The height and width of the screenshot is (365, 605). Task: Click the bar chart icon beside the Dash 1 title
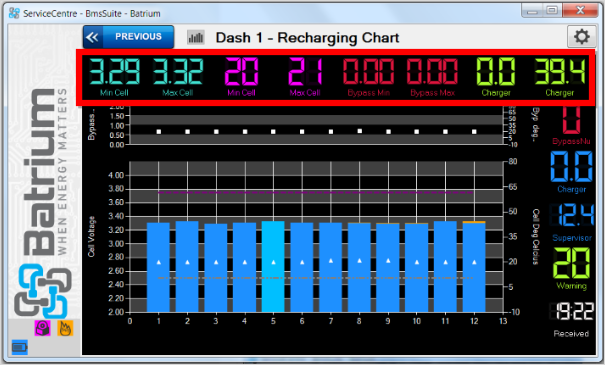[196, 37]
